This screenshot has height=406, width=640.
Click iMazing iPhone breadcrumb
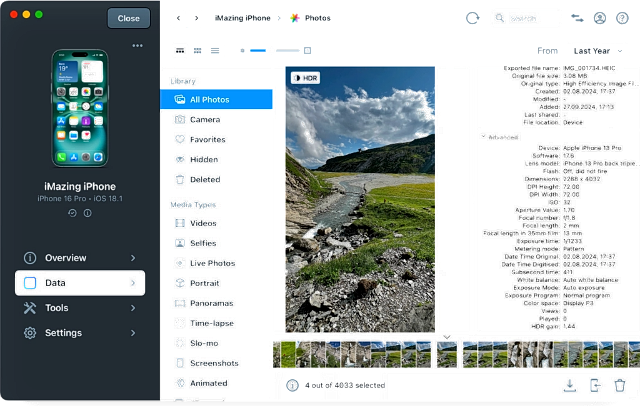242,18
